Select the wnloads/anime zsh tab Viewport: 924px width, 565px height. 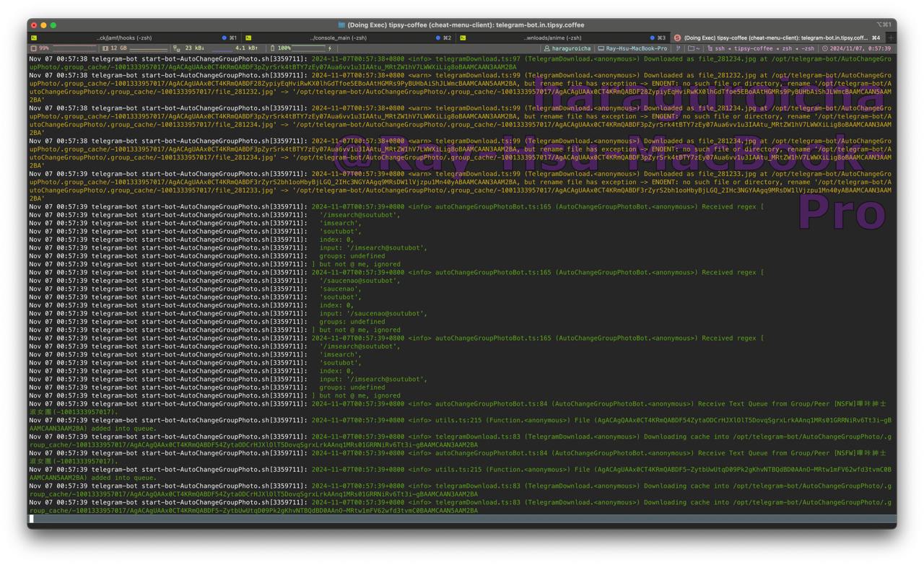pos(552,38)
